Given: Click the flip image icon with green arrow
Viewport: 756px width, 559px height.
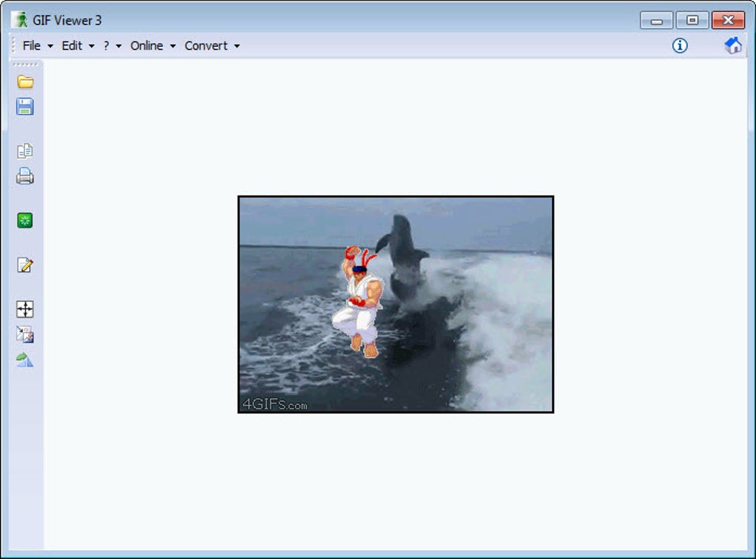Looking at the screenshot, I should point(25,360).
